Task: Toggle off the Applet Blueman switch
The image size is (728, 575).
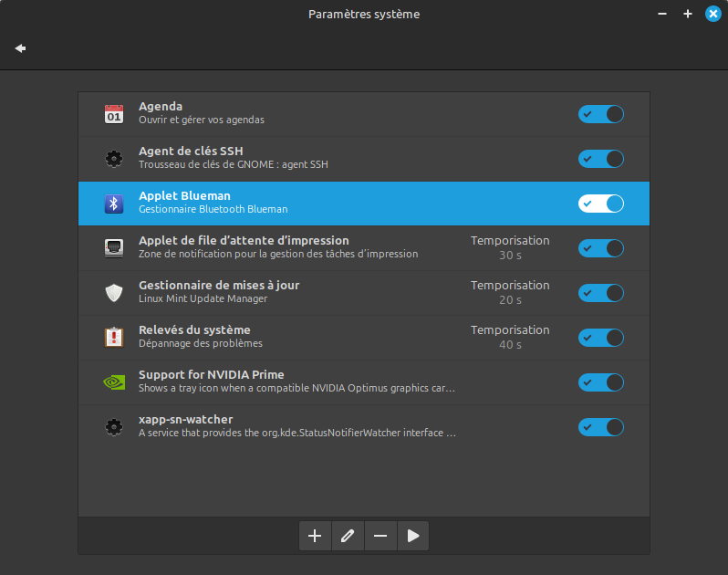Action: (x=600, y=204)
